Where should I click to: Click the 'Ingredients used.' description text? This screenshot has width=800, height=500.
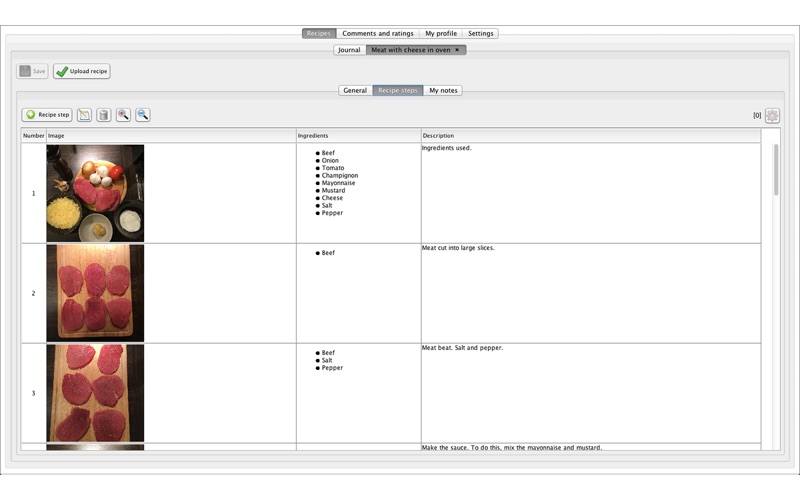[x=446, y=148]
